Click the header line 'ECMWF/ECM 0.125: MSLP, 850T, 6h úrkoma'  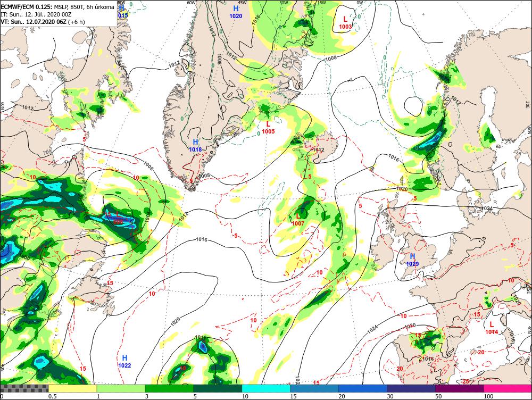(x=57, y=7)
